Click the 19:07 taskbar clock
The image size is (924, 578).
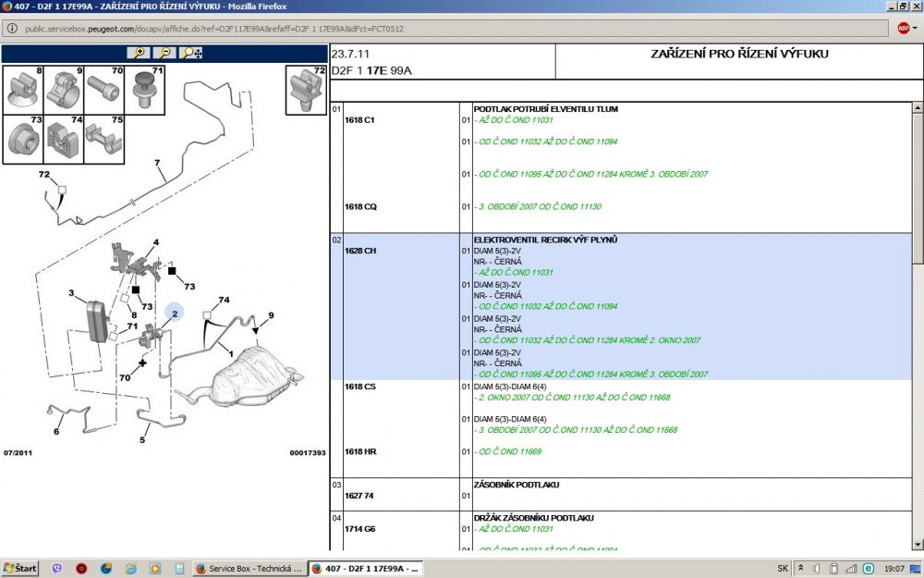coord(894,569)
